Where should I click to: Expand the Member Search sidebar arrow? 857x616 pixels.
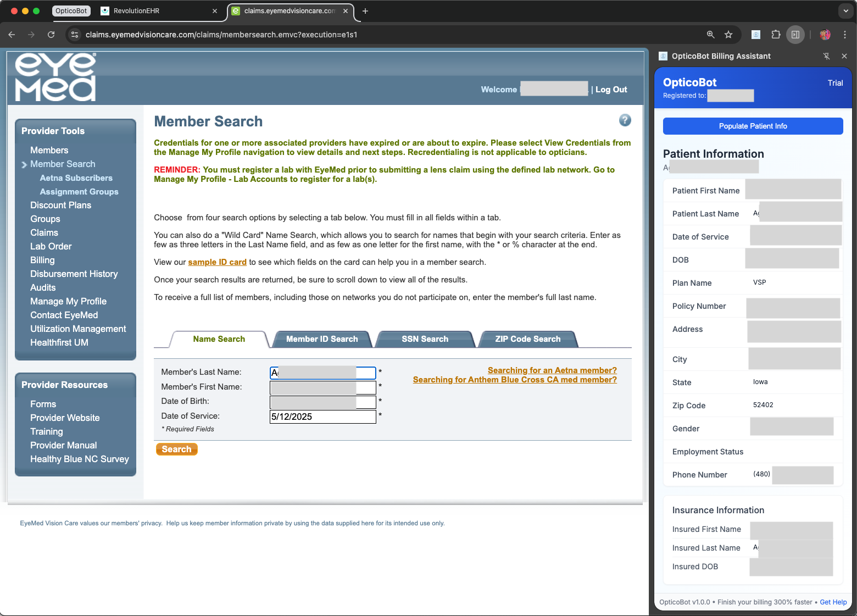[x=24, y=164]
